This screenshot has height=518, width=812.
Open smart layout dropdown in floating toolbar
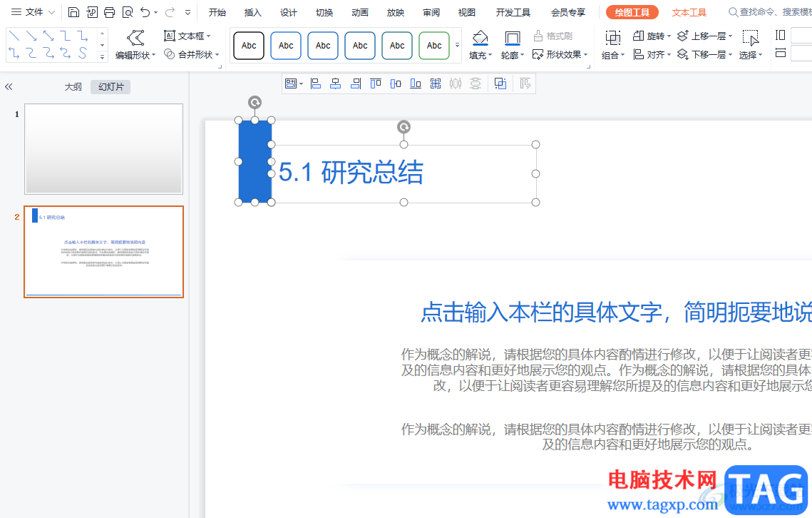[301, 83]
